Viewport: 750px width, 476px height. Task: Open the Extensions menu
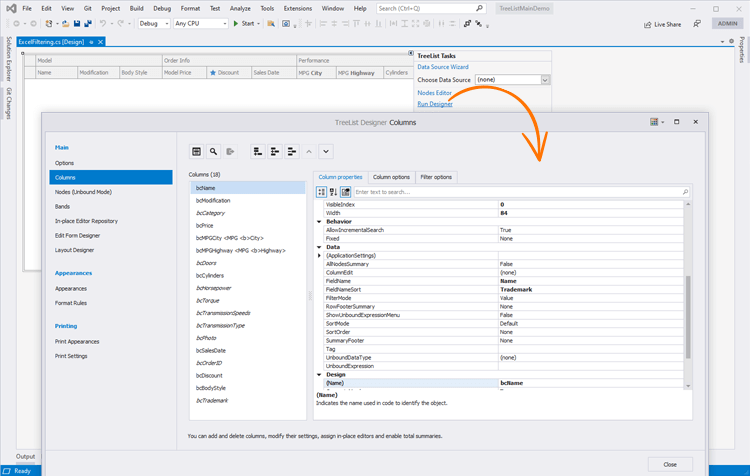(x=298, y=8)
